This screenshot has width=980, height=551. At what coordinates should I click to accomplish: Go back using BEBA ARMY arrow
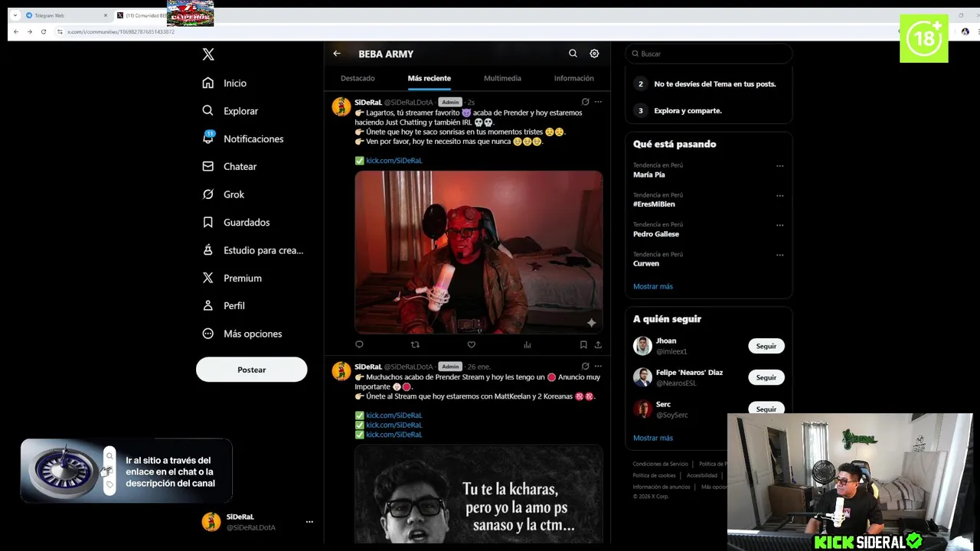coord(337,54)
